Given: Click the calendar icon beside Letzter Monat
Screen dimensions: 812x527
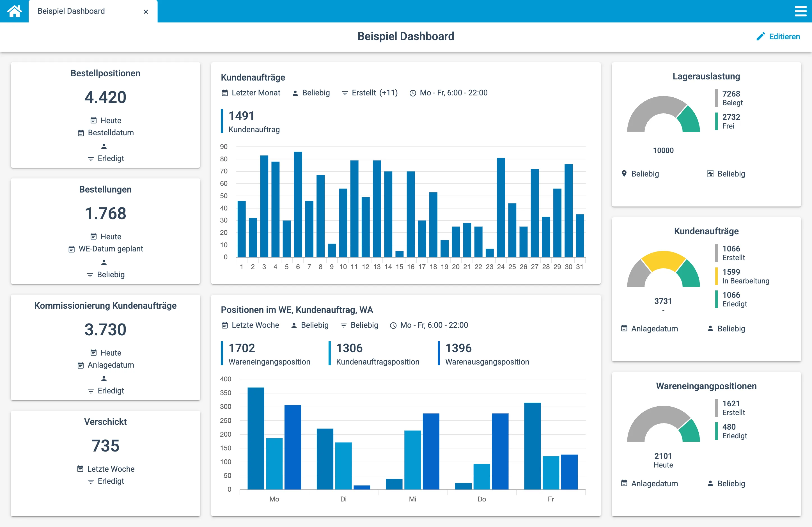Looking at the screenshot, I should [x=224, y=93].
